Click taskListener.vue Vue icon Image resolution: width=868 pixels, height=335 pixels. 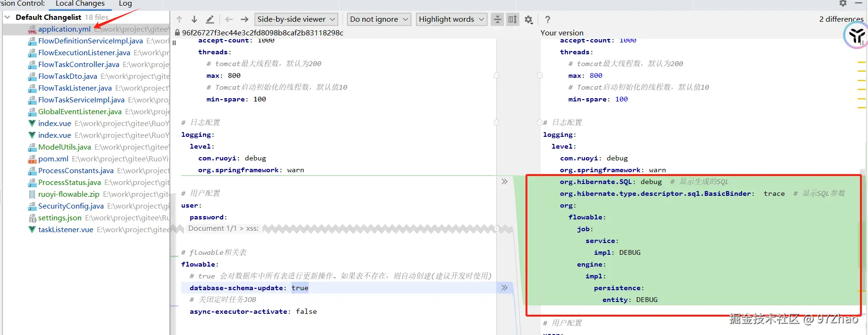point(32,229)
